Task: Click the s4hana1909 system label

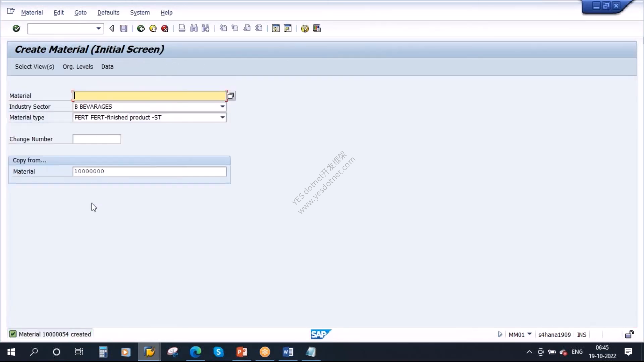Action: [x=554, y=335]
